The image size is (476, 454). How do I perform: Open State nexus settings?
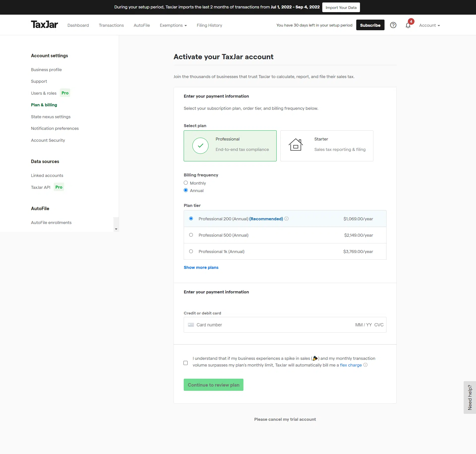point(51,117)
